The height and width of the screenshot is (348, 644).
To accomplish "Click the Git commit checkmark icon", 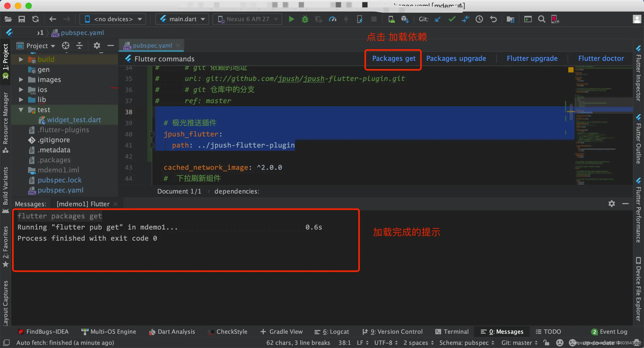I will tap(452, 19).
